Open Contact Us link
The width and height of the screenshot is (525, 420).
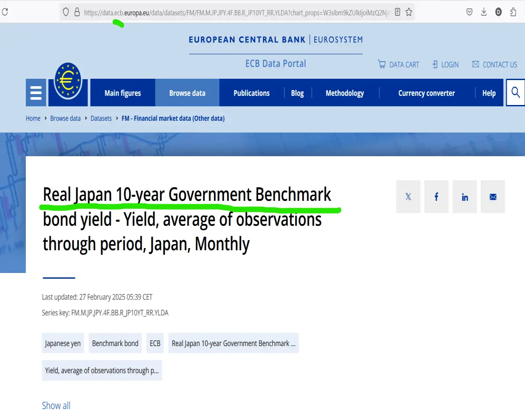[494, 64]
